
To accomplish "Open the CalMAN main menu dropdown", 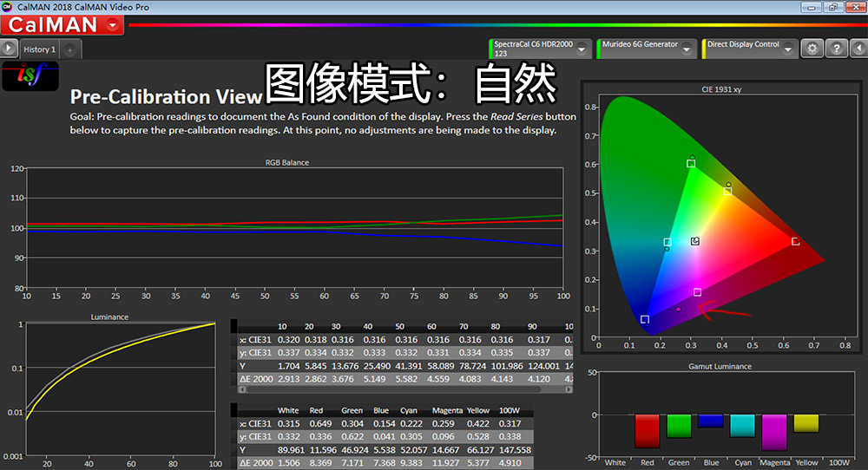I will click(112, 25).
